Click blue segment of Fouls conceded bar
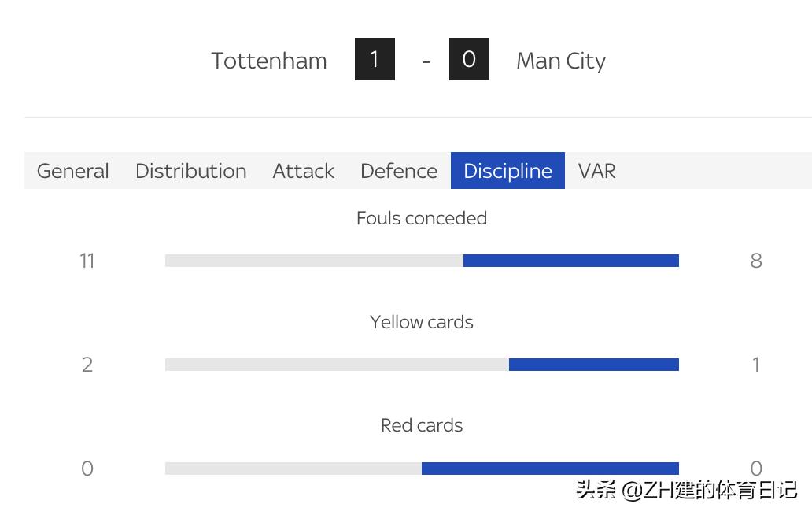 click(x=570, y=261)
